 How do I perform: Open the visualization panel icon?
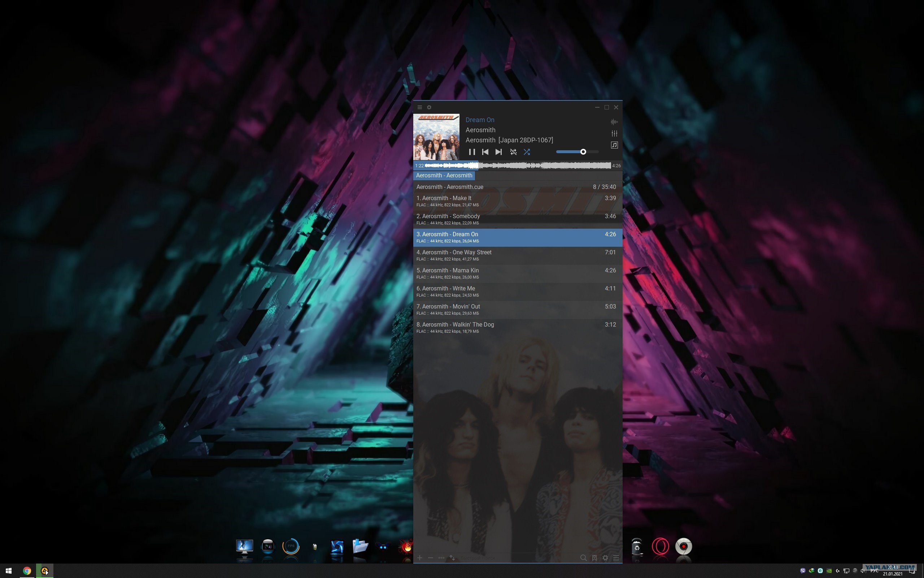(x=614, y=122)
